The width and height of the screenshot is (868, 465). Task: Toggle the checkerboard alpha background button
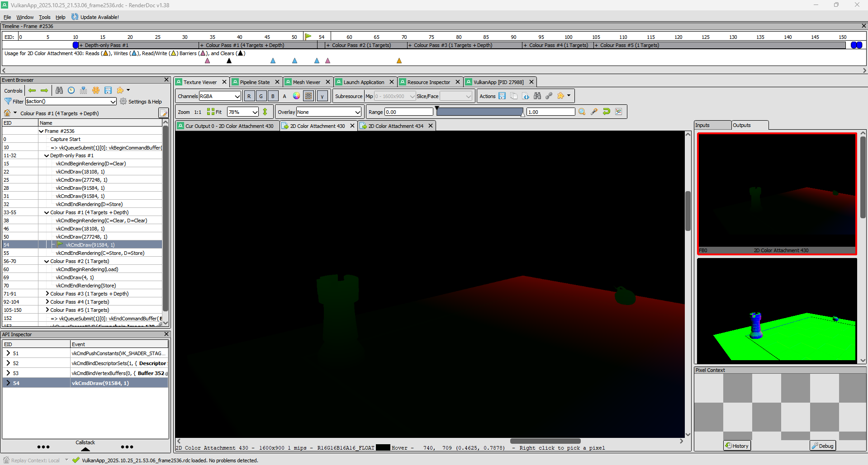308,96
